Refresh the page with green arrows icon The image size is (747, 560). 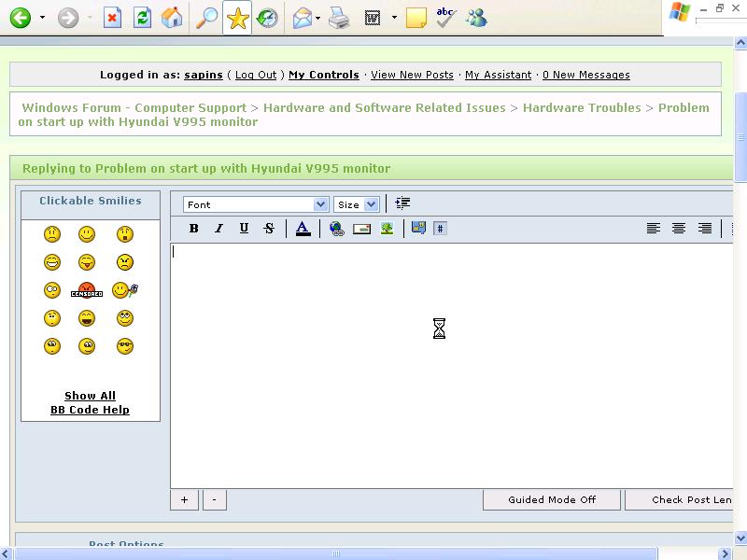(x=142, y=18)
